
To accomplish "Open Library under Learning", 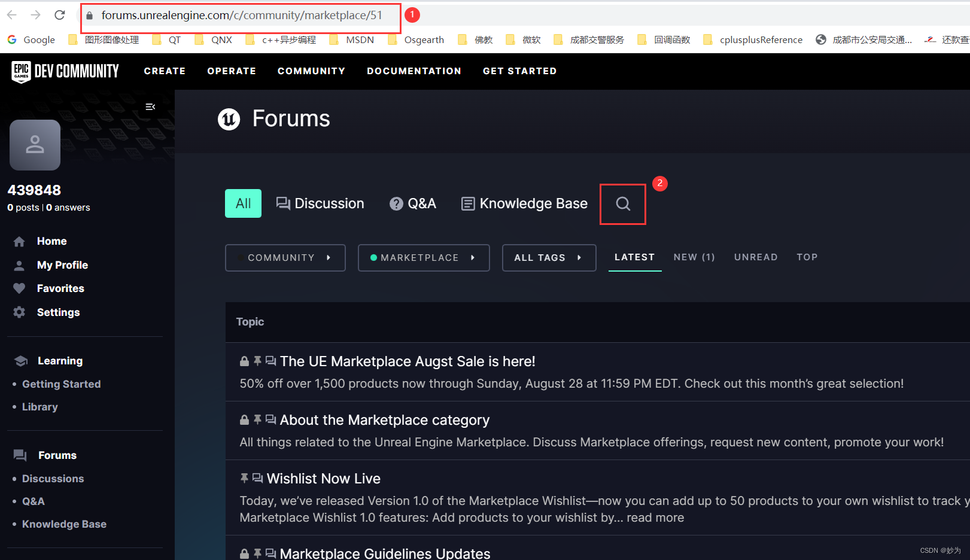I will [39, 407].
